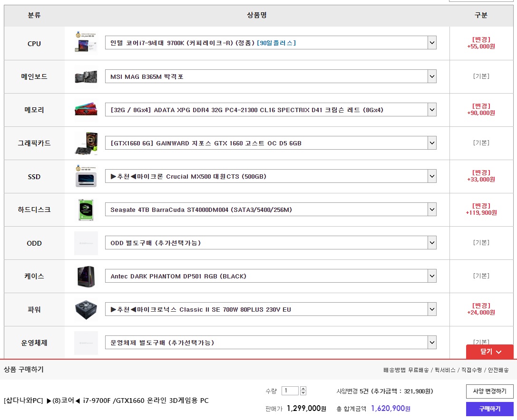Image resolution: width=517 pixels, height=420 pixels.
Task: Click the 메인보드 [기본] label
Action: click(x=481, y=76)
